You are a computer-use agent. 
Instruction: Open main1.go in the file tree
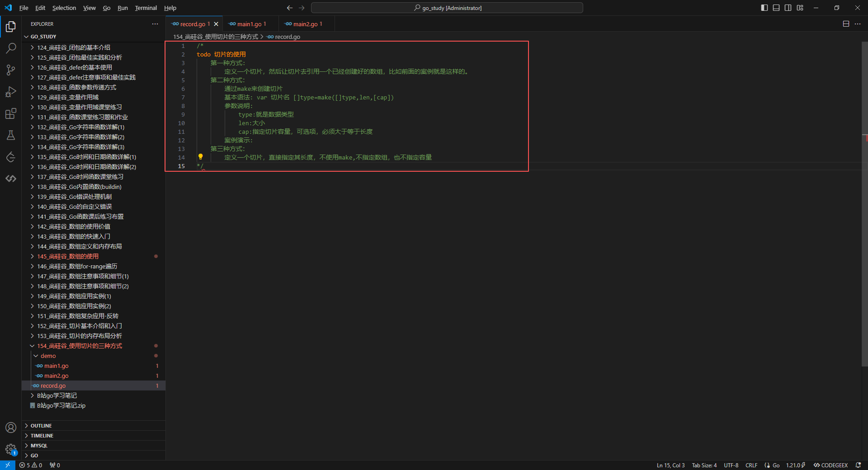(x=94, y=366)
